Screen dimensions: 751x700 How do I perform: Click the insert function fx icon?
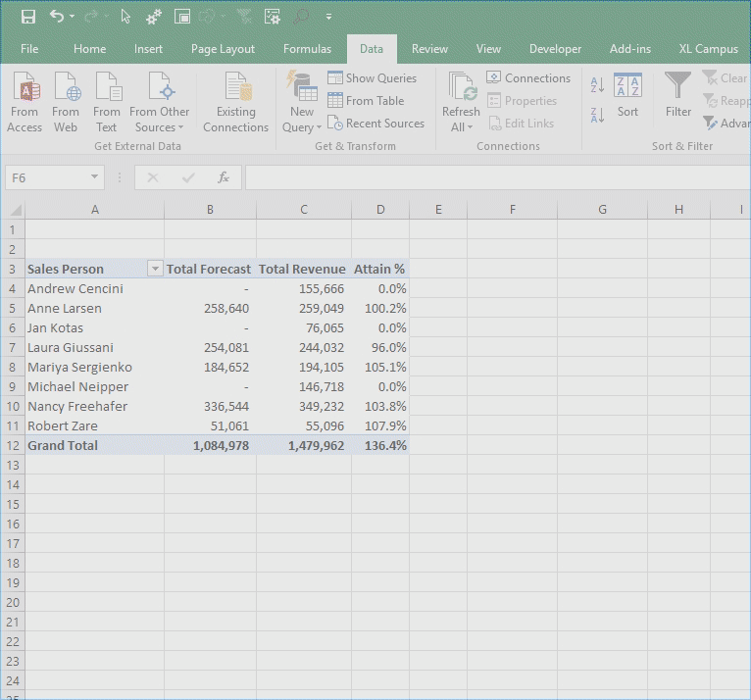[x=224, y=177]
